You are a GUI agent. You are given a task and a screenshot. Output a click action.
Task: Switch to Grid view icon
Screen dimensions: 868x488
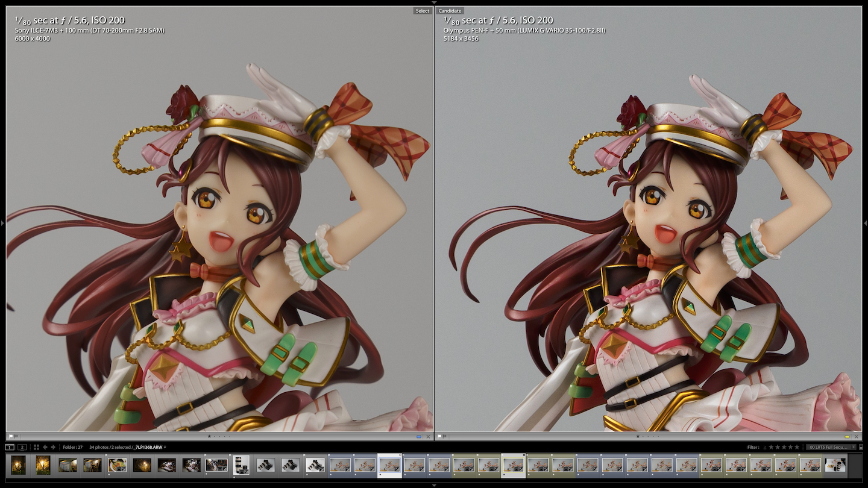click(x=36, y=447)
